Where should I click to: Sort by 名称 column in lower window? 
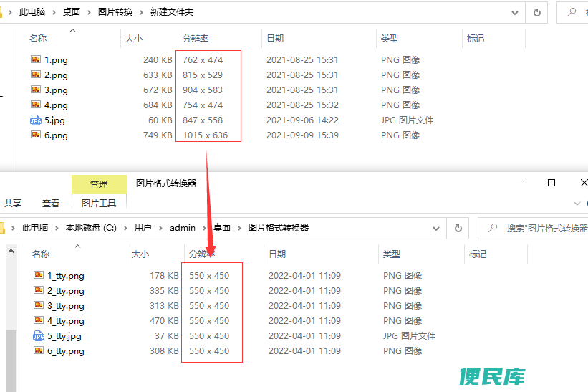41,254
